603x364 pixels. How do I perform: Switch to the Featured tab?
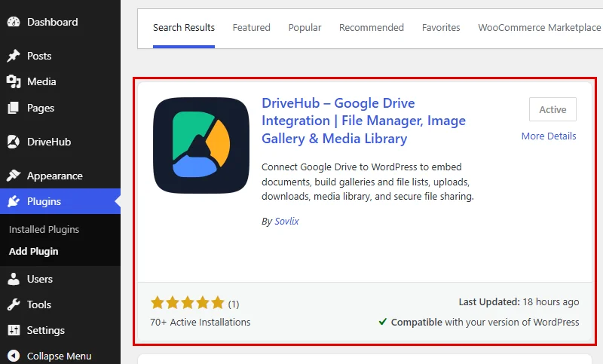point(252,28)
